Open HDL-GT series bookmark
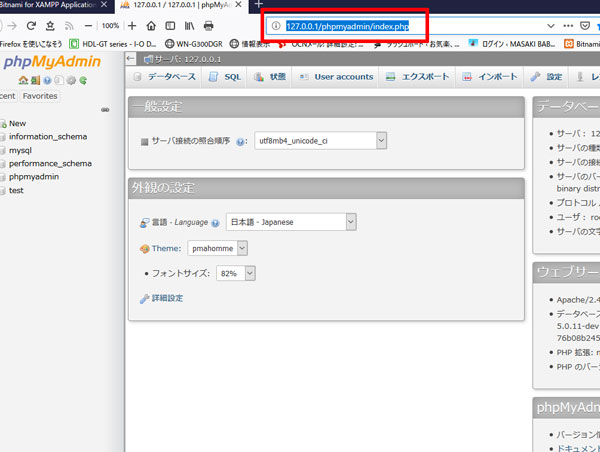The width and height of the screenshot is (600, 452). [x=113, y=44]
